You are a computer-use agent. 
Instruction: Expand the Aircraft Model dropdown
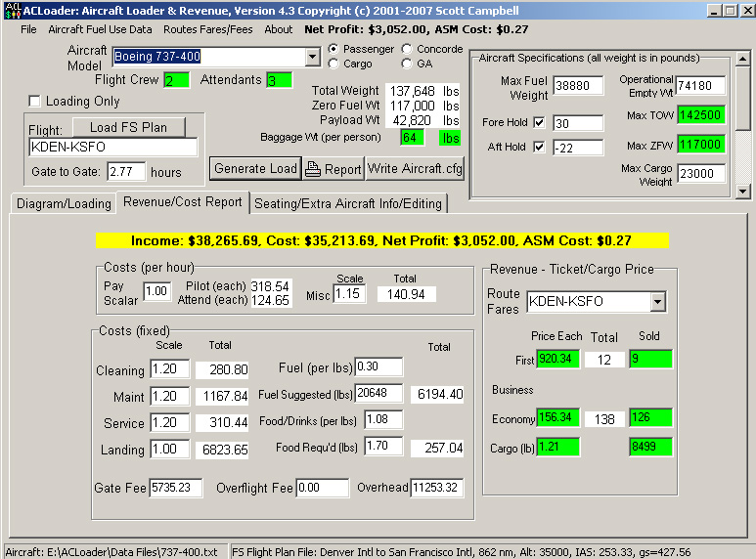click(x=313, y=57)
